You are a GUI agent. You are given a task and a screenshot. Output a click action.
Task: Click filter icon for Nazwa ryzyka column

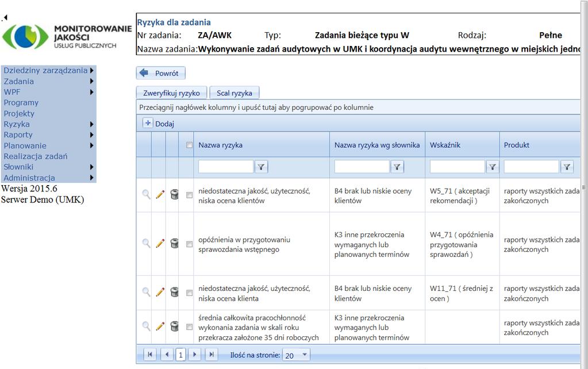pyautogui.click(x=261, y=167)
